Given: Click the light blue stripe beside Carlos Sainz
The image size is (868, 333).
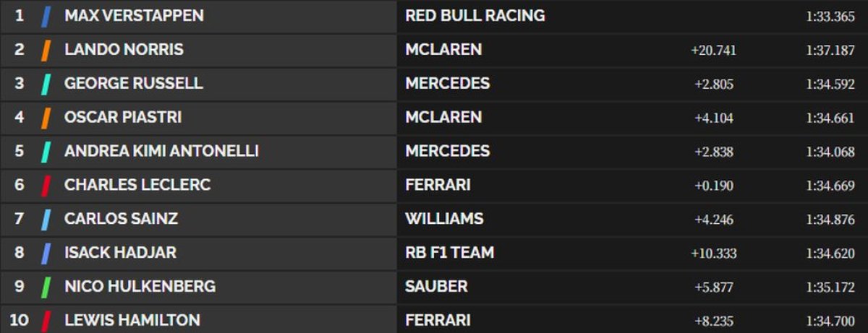Looking at the screenshot, I should coord(46,219).
